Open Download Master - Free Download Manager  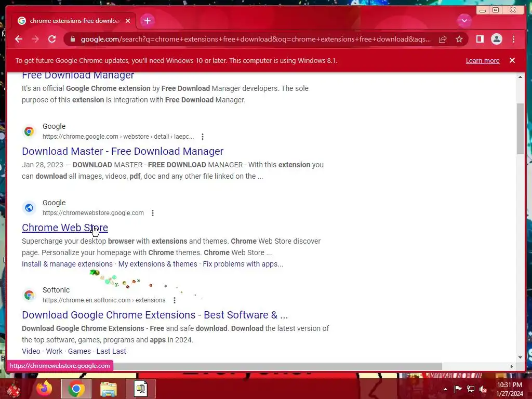point(123,151)
